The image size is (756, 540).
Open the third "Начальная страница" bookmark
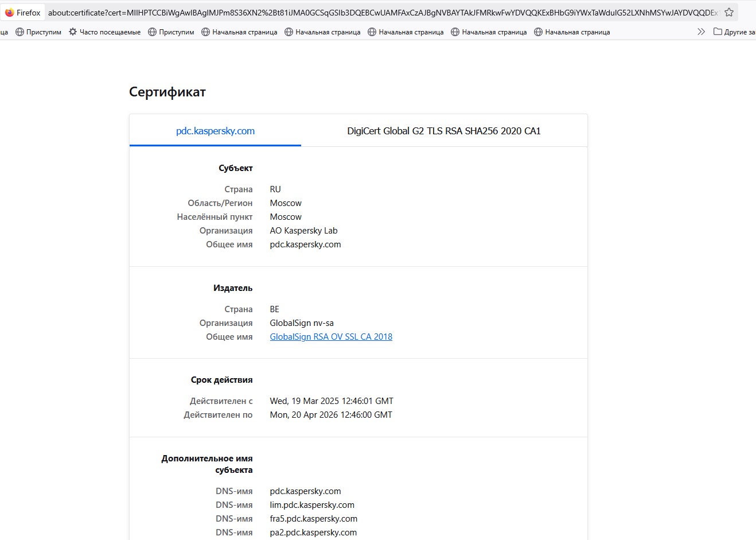[x=406, y=32]
